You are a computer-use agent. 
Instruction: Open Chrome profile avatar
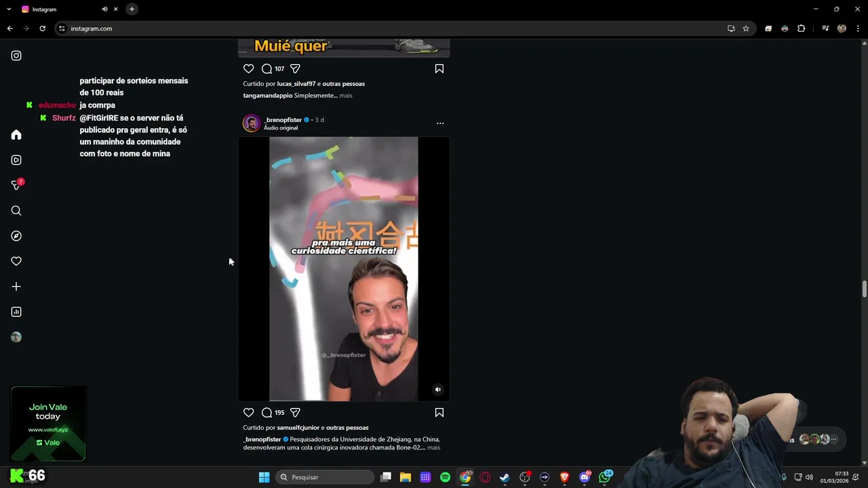(x=842, y=28)
